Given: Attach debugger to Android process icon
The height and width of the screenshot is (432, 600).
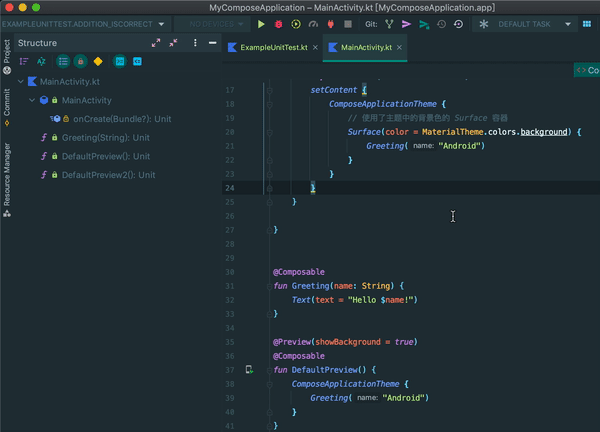Looking at the screenshot, I should tap(331, 24).
